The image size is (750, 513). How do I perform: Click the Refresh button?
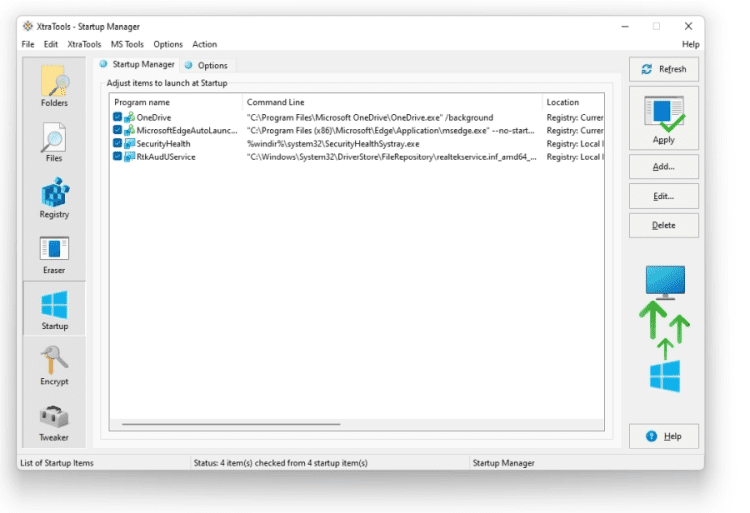pyautogui.click(x=663, y=69)
